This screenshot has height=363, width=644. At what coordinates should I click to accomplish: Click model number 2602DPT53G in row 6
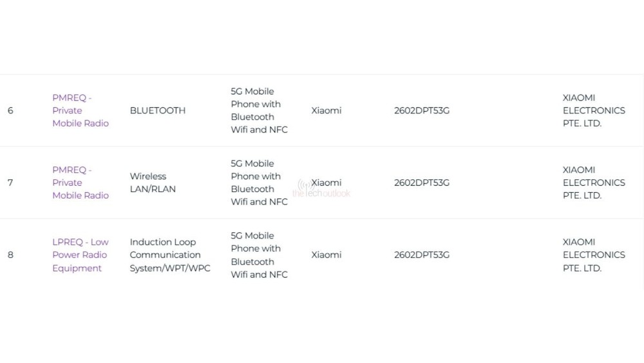point(422,110)
